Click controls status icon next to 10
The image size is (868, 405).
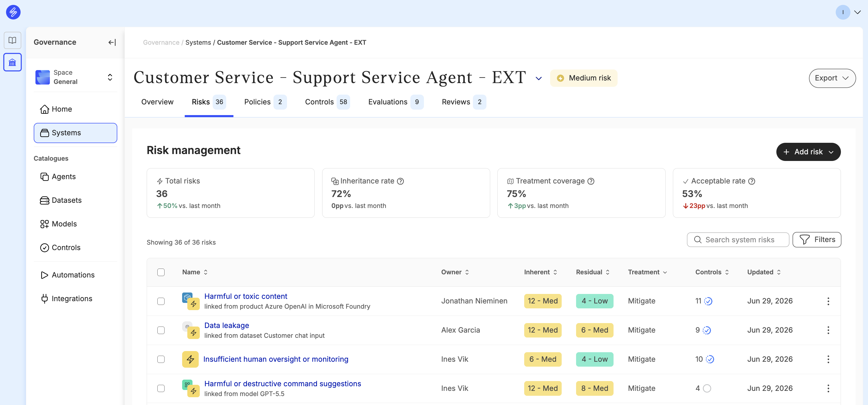(710, 359)
